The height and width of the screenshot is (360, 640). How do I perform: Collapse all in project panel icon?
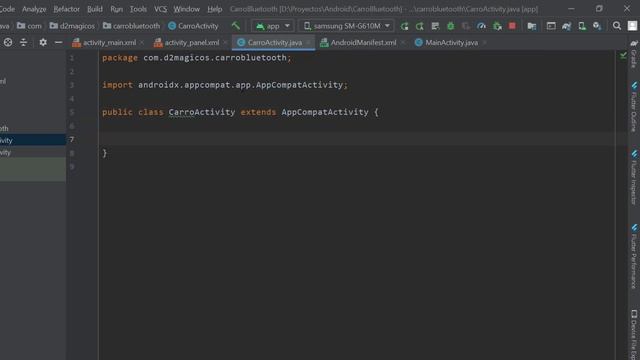tap(23, 42)
